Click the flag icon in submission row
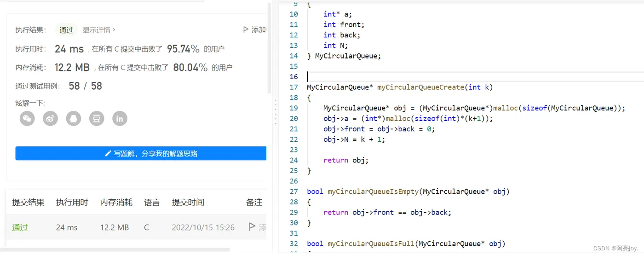The image size is (644, 255). coord(252,227)
